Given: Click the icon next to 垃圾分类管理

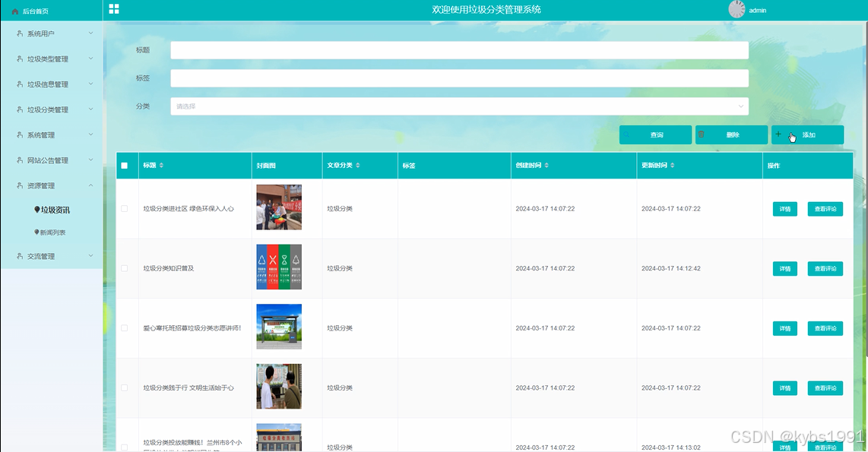Looking at the screenshot, I should tap(20, 109).
